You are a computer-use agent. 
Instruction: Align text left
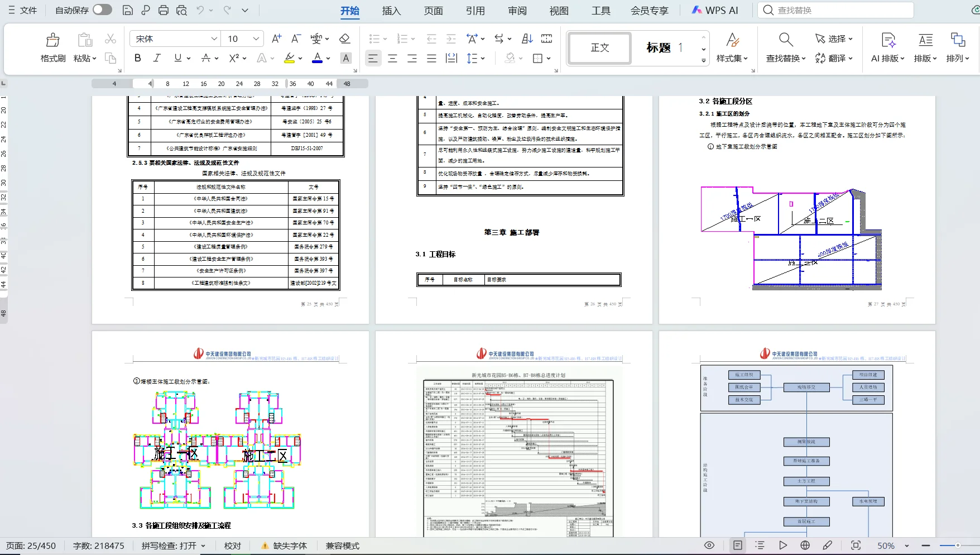[373, 58]
